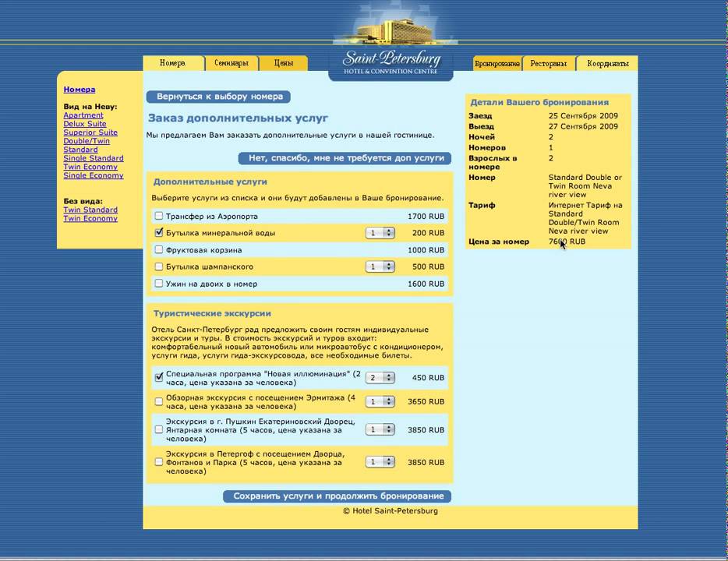Open mineral water quantity dropdown
728x561 pixels.
coord(380,233)
